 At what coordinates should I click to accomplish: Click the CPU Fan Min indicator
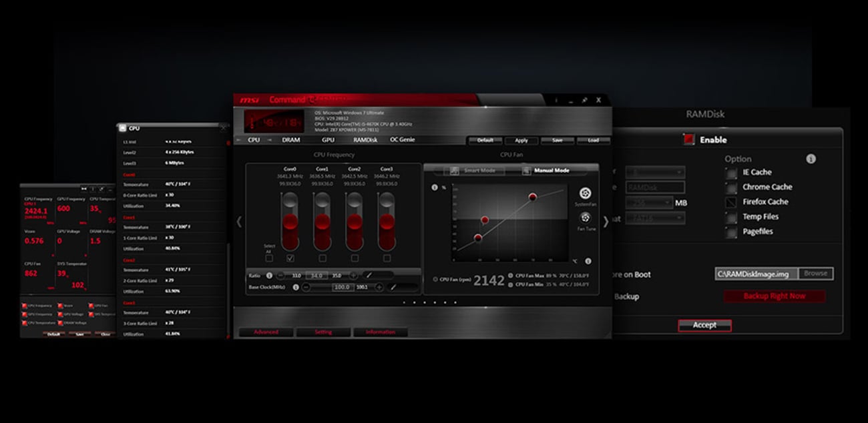coord(511,285)
